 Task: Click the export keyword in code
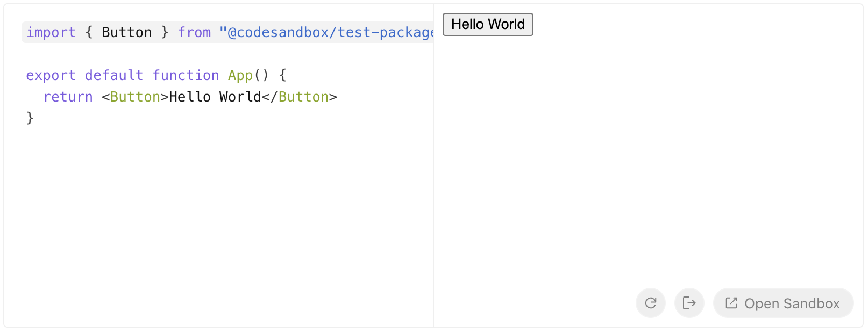click(x=51, y=76)
